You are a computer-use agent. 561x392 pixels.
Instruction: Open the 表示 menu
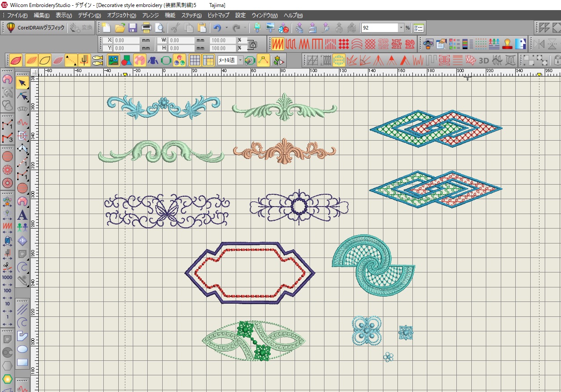click(x=63, y=15)
